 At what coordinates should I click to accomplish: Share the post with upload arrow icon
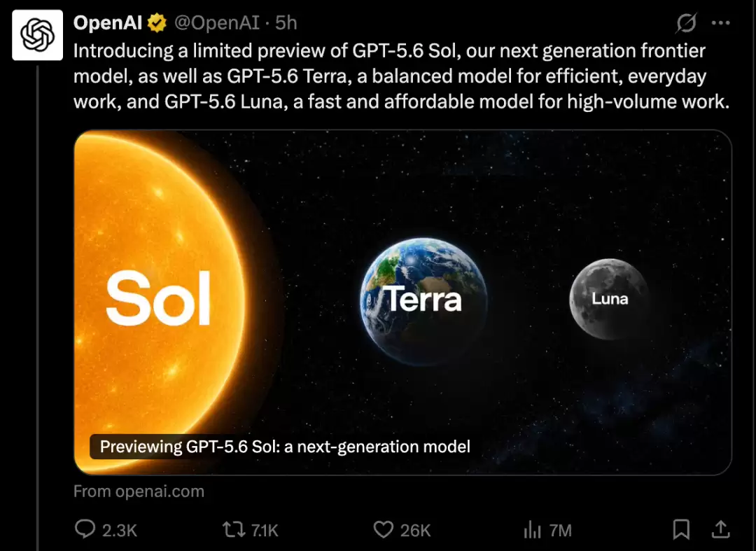tap(720, 529)
